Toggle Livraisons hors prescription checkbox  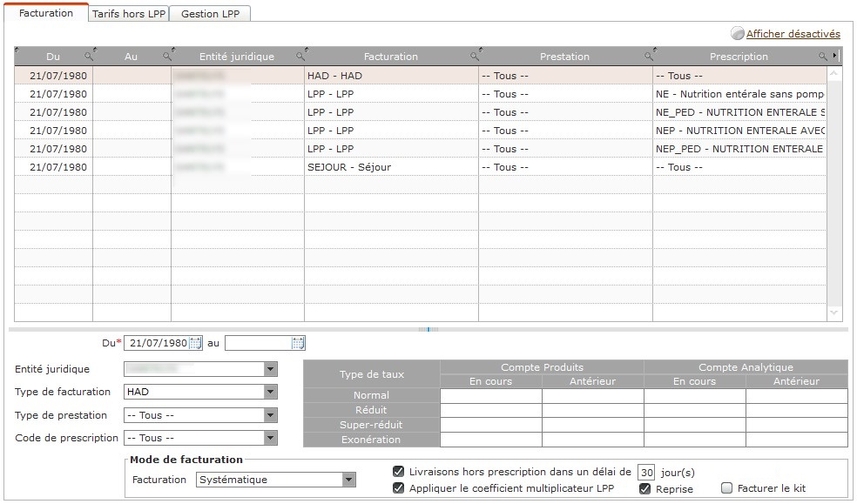pos(398,471)
